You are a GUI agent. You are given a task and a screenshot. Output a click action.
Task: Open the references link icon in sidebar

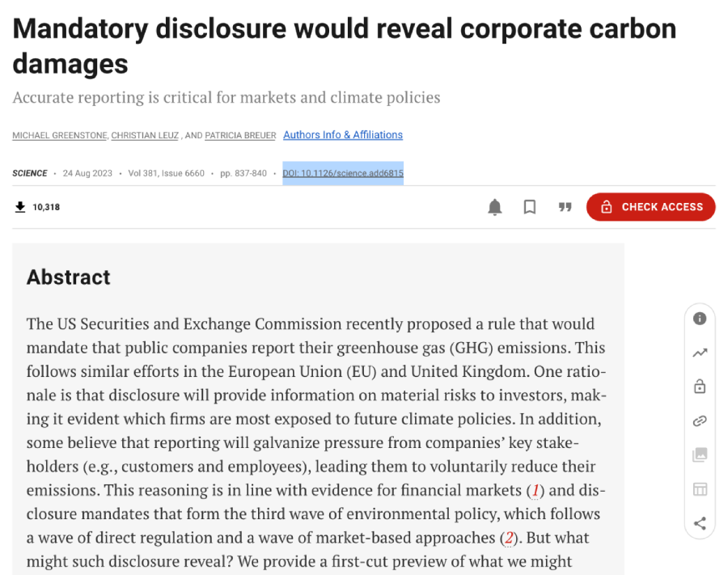click(x=700, y=421)
